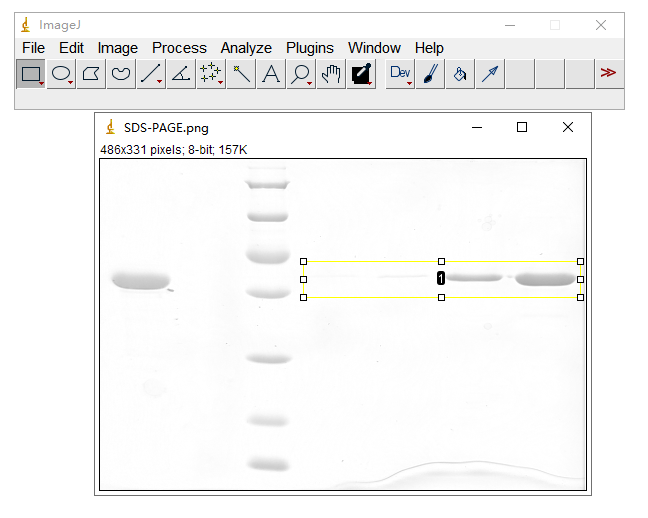Select the Straight Line tool
The width and height of the screenshot is (648, 518).
coord(151,73)
